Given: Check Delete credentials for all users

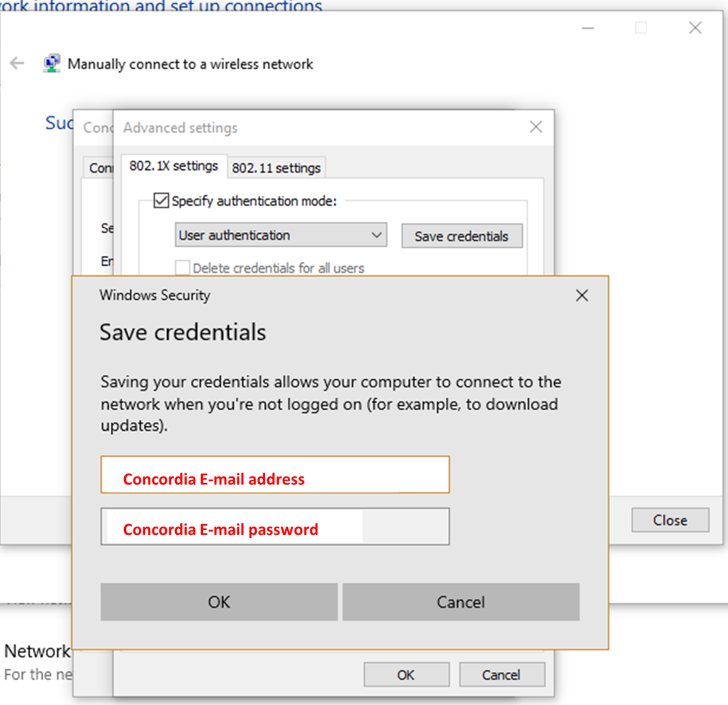Looking at the screenshot, I should point(182,268).
